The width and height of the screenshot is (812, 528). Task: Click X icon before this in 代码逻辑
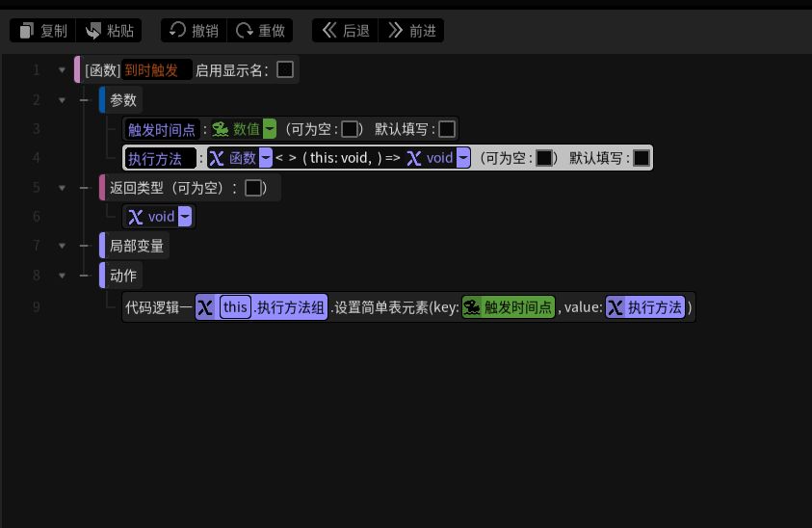tap(205, 307)
